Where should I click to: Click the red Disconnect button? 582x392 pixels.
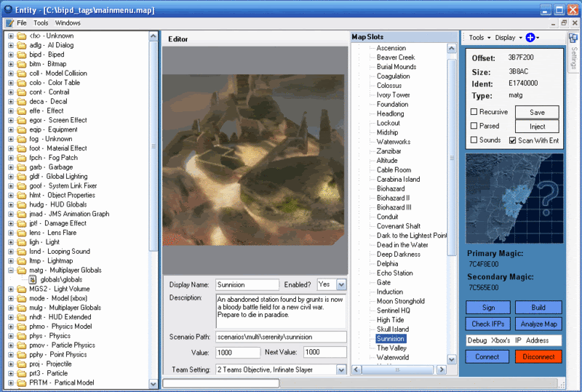(538, 357)
